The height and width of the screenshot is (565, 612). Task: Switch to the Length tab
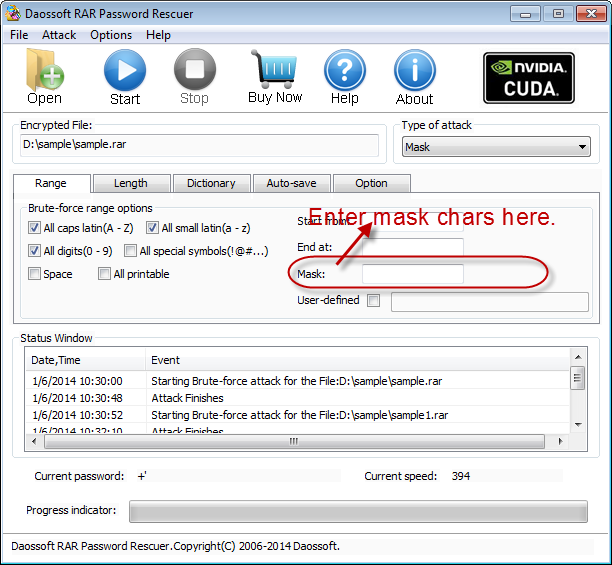[131, 183]
